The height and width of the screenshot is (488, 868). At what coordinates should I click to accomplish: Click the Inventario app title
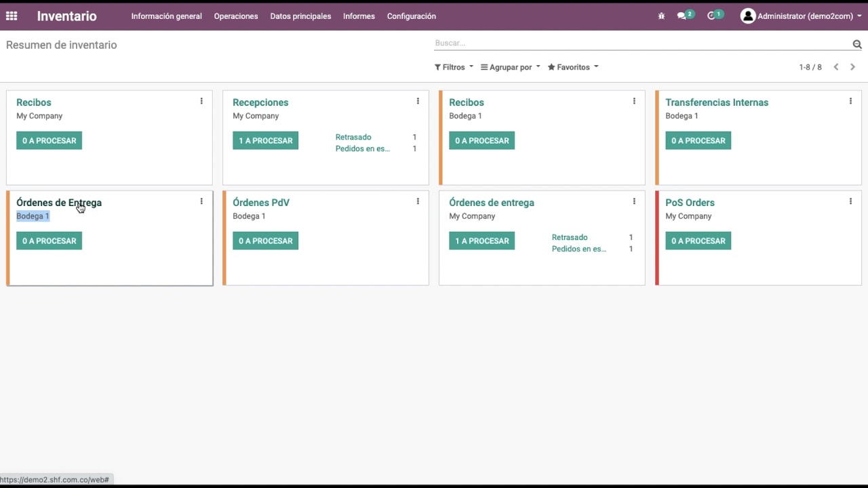pos(66,16)
